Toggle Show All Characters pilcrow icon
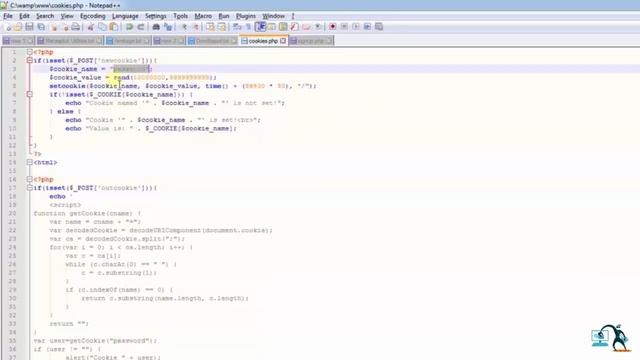 click(x=248, y=27)
